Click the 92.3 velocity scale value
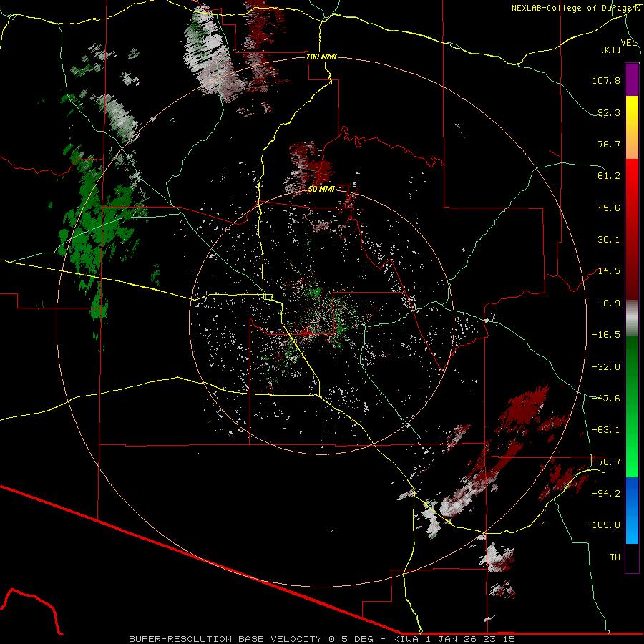Screen dimensions: 644x644 (609, 112)
